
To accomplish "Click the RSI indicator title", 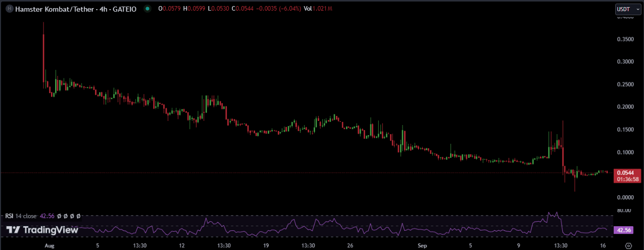I will [10, 216].
